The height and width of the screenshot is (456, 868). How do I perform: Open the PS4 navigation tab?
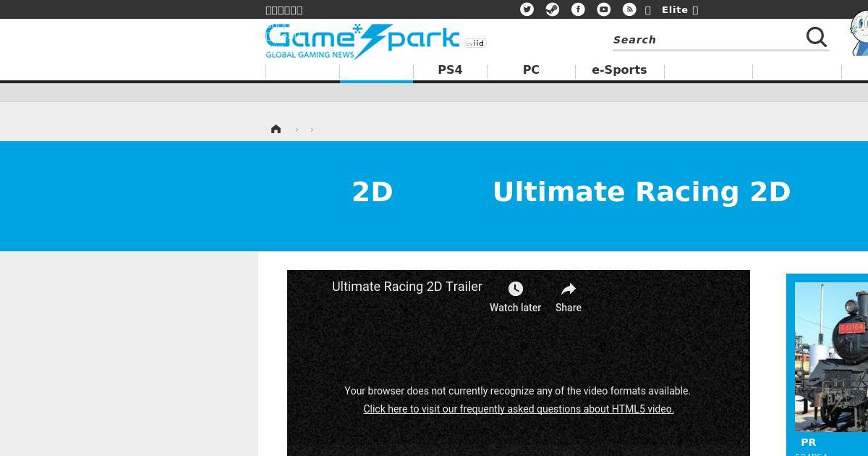(450, 70)
